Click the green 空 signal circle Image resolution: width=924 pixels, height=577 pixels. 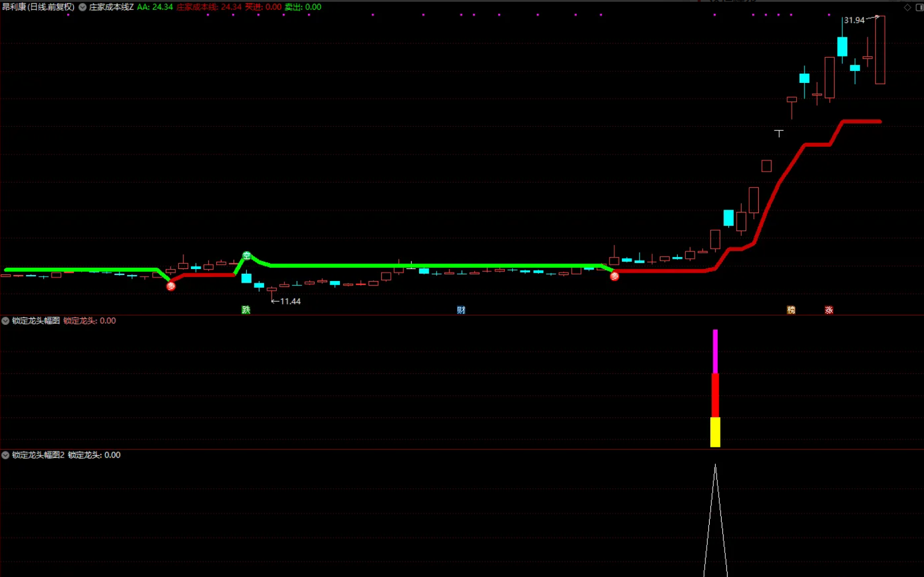pyautogui.click(x=246, y=256)
